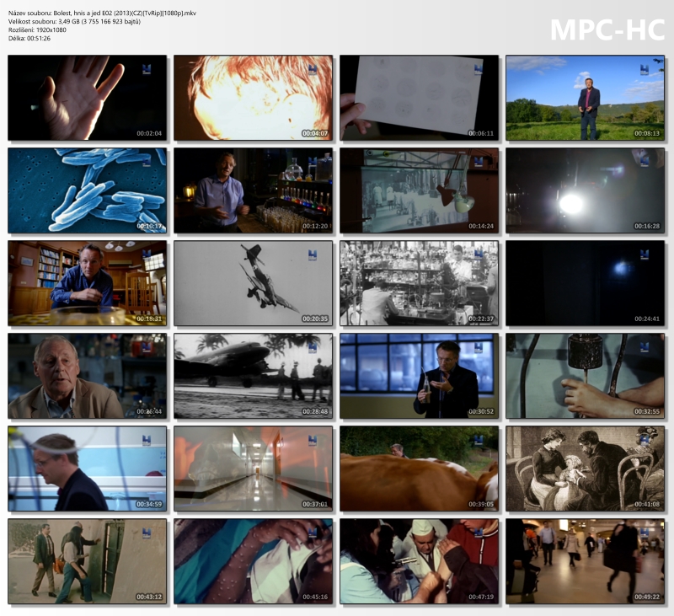Click the busy station crowd thumbnail at 00:49:22
674x616 pixels.
pos(585,561)
